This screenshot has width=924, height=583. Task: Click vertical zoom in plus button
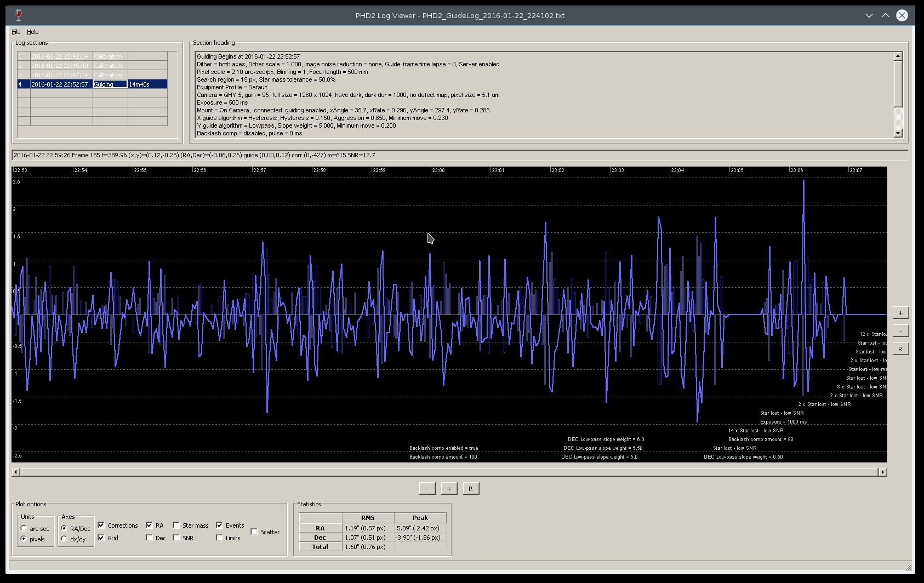(900, 313)
